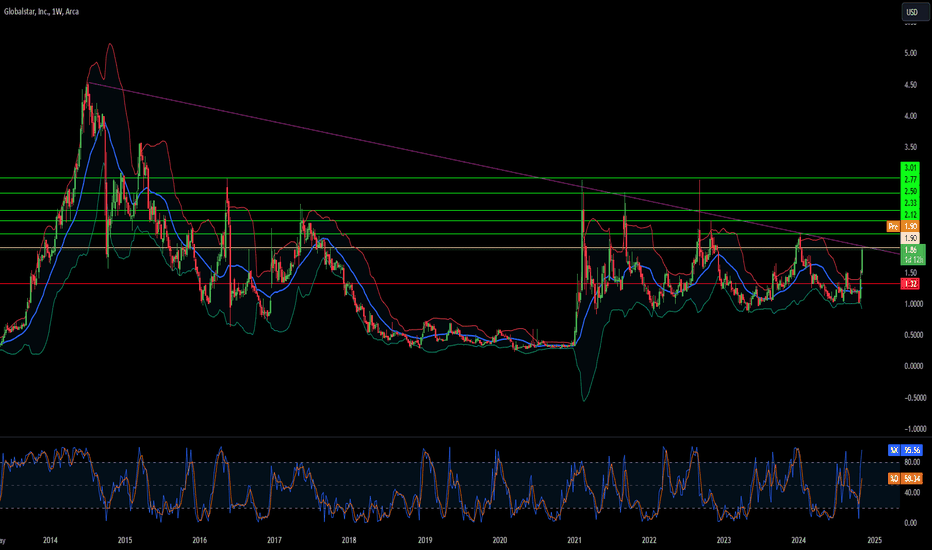Click the green 2.50 price label
The width and height of the screenshot is (932, 550).
click(910, 191)
